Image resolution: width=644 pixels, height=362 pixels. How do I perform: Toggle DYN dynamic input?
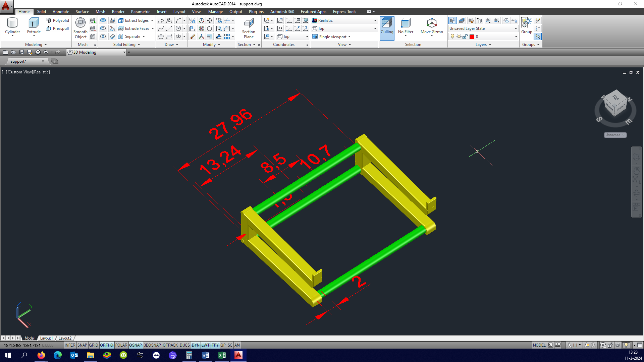tap(196, 345)
